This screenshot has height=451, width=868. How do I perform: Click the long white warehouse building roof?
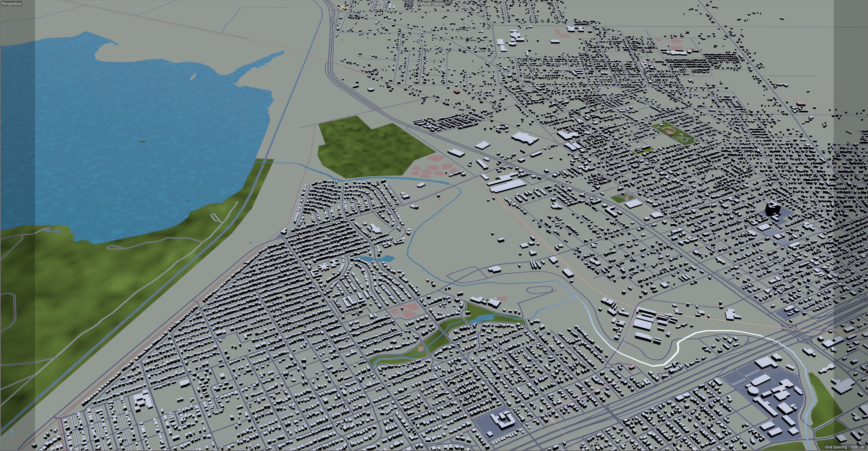pyautogui.click(x=508, y=186)
